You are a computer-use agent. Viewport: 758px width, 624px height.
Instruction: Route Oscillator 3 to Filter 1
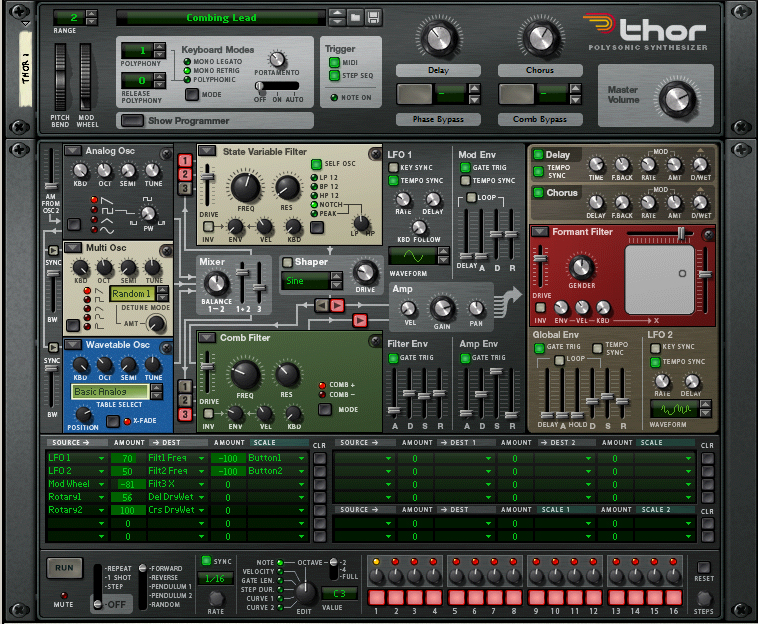(x=185, y=189)
